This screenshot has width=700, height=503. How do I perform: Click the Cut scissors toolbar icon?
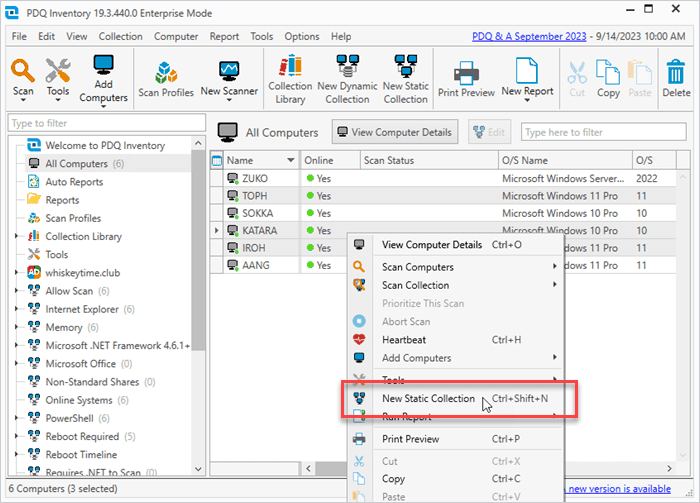[577, 73]
